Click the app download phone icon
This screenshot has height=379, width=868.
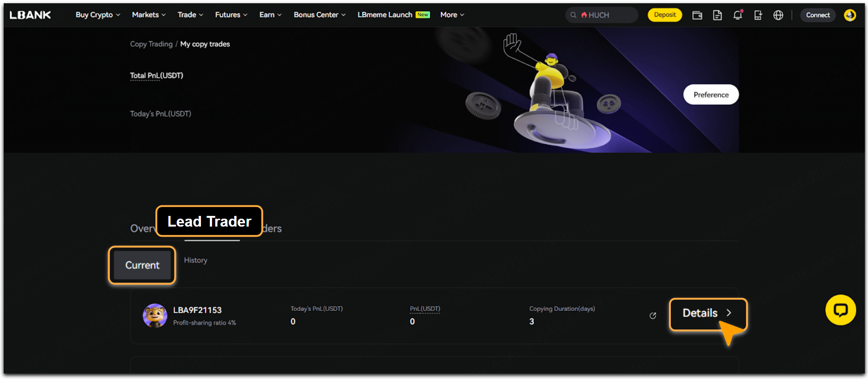pyautogui.click(x=758, y=15)
